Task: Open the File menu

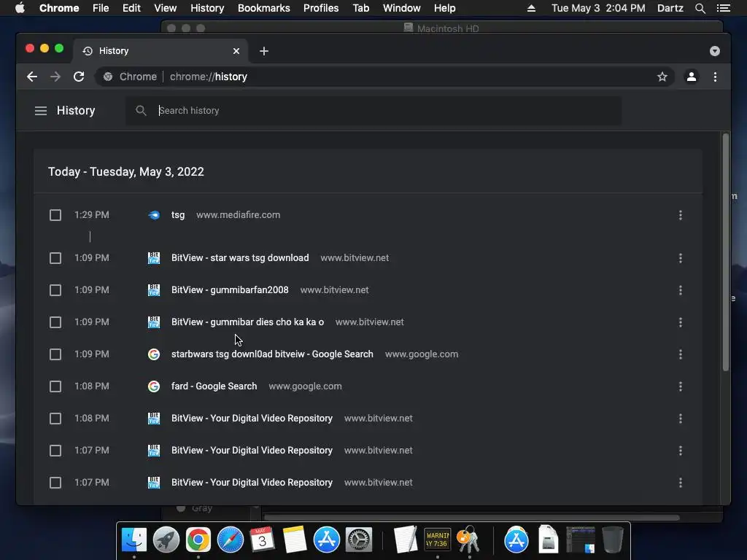Action: point(101,8)
